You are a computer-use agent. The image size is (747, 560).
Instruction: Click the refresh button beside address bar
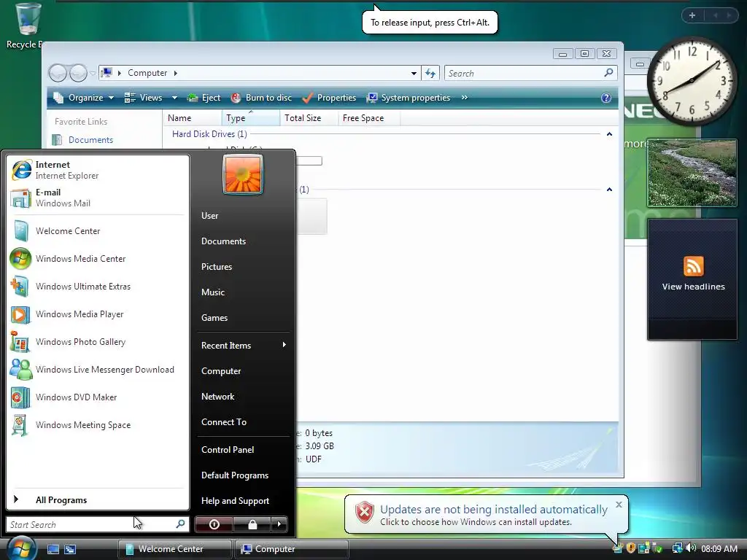pyautogui.click(x=430, y=74)
